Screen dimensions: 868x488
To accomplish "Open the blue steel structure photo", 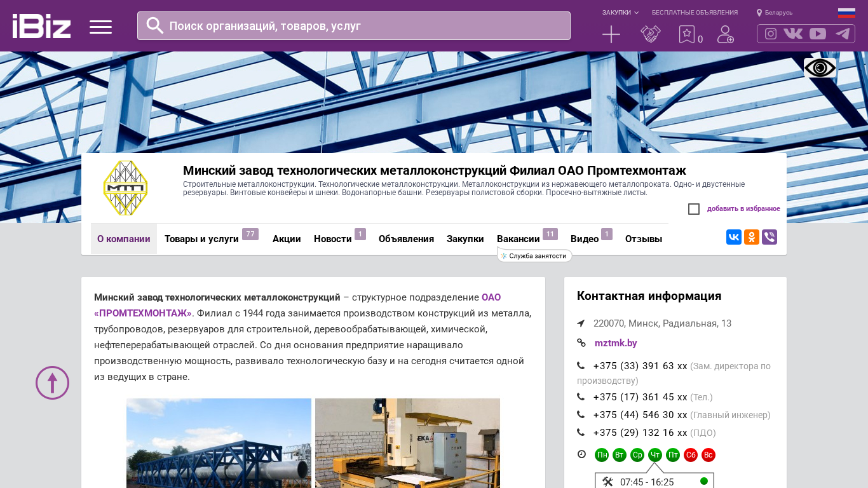I will (x=219, y=443).
